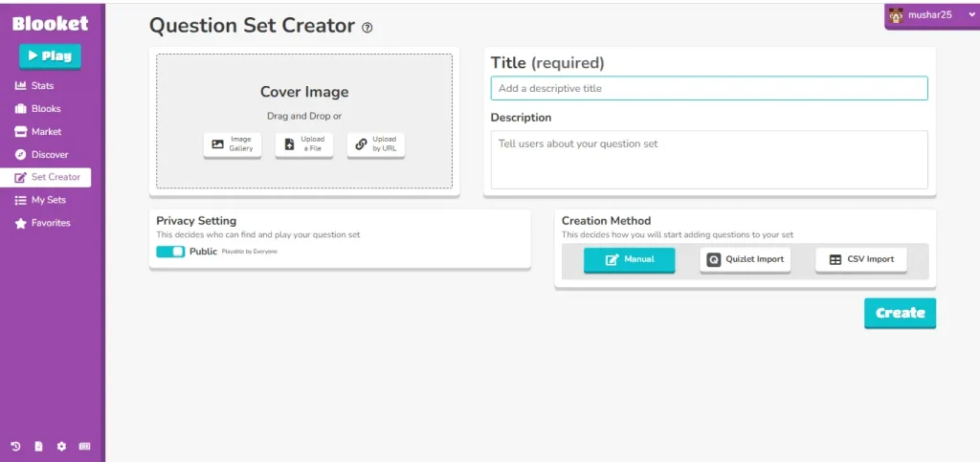Click the help icon beside Question Set Creator
This screenshot has height=462, width=980.
pos(367,28)
